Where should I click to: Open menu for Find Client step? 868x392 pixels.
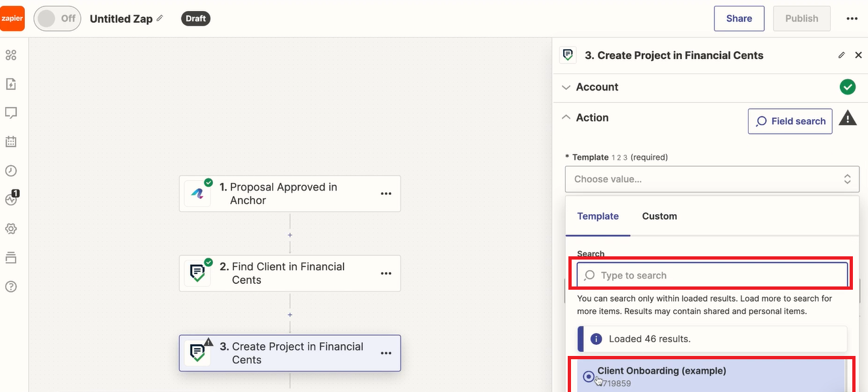[386, 273]
